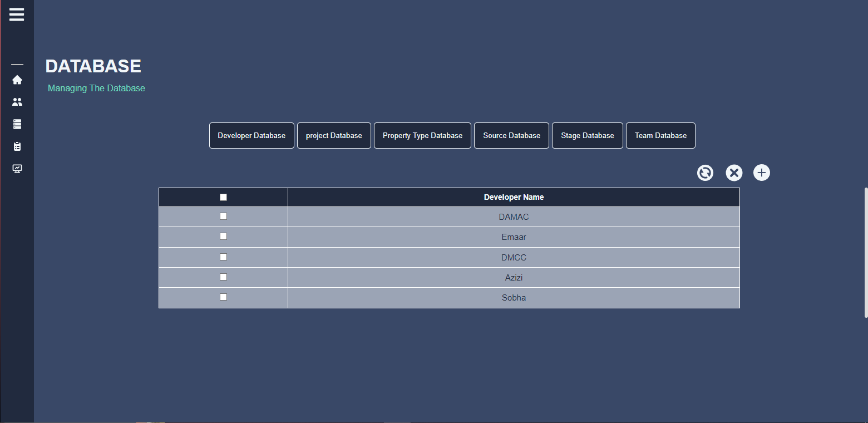Select Property Type Database button
This screenshot has height=423, width=868.
coord(422,136)
